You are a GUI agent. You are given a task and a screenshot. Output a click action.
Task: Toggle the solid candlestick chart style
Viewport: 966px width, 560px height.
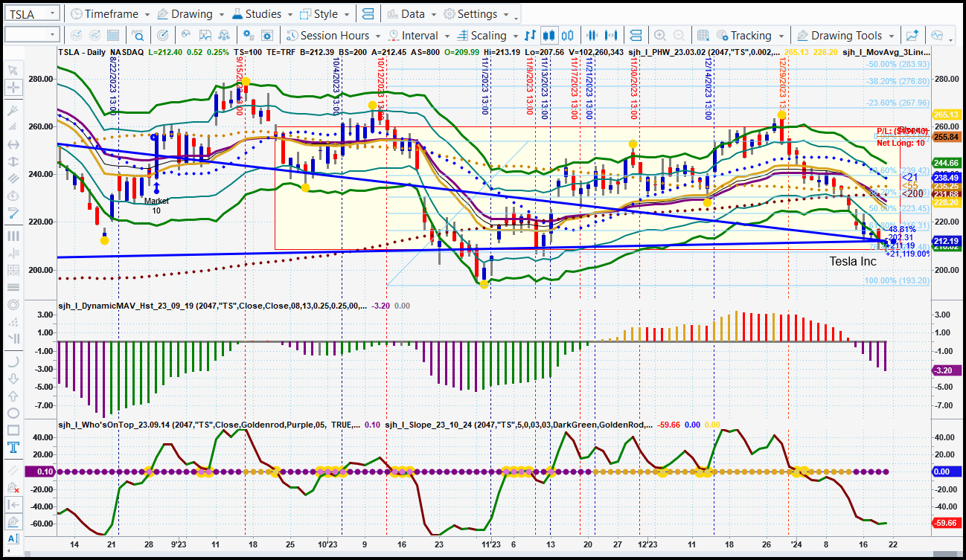pyautogui.click(x=550, y=35)
